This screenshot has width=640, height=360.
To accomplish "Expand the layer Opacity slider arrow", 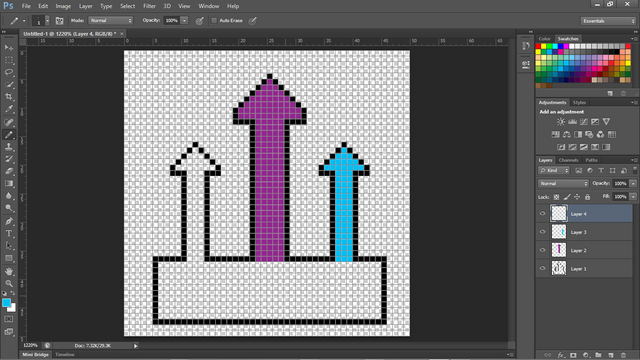I will pyautogui.click(x=633, y=184).
